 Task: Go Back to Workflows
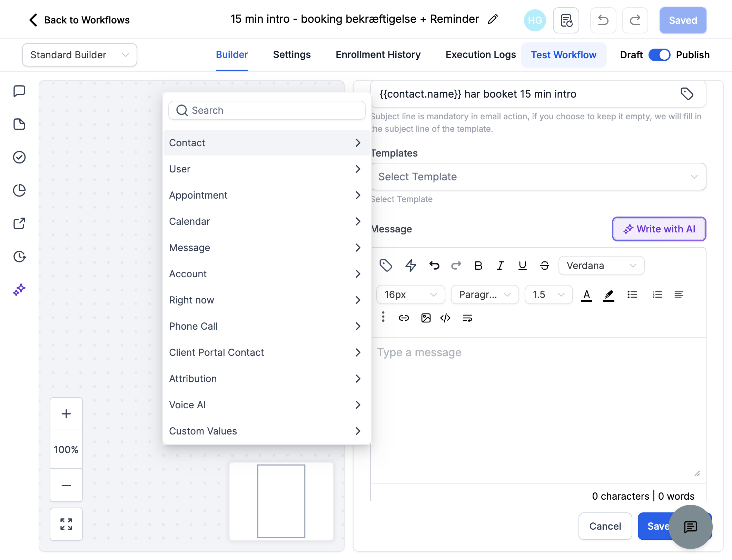(79, 20)
